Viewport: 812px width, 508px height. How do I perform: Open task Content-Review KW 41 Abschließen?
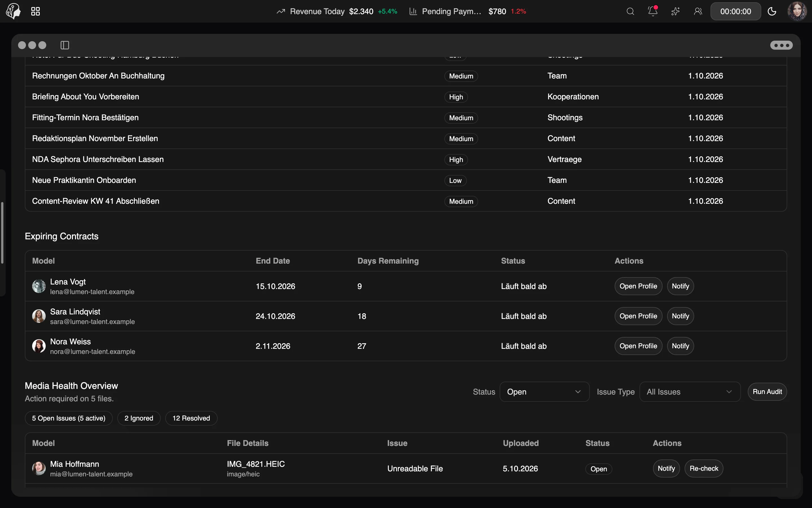click(406, 201)
